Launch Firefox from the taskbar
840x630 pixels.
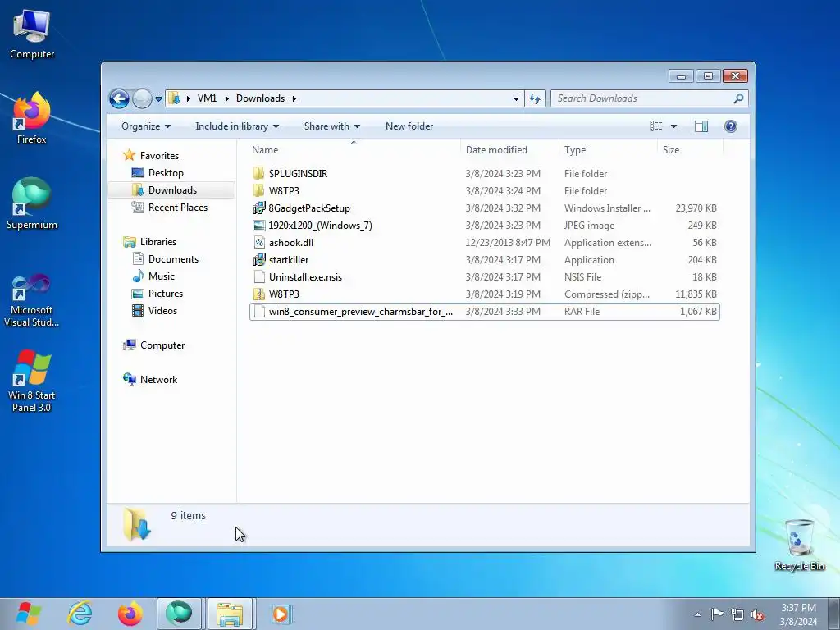click(x=130, y=614)
